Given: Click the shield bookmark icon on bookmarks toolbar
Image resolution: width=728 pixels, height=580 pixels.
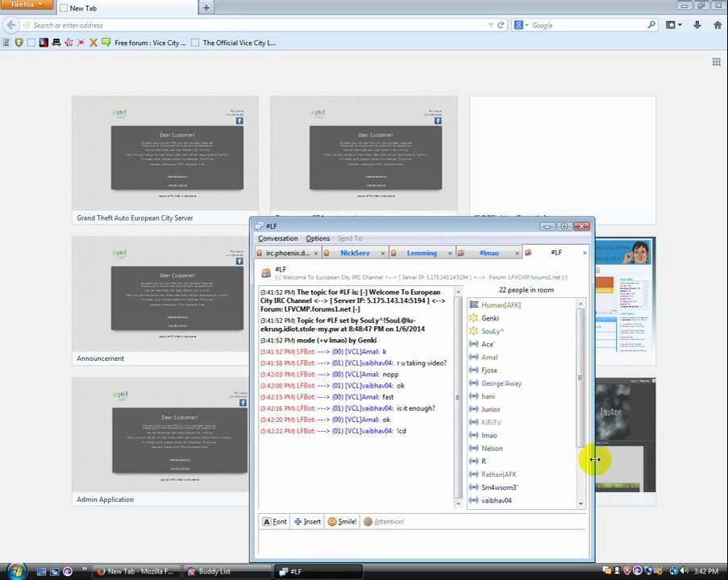Looking at the screenshot, I should click(x=19, y=43).
